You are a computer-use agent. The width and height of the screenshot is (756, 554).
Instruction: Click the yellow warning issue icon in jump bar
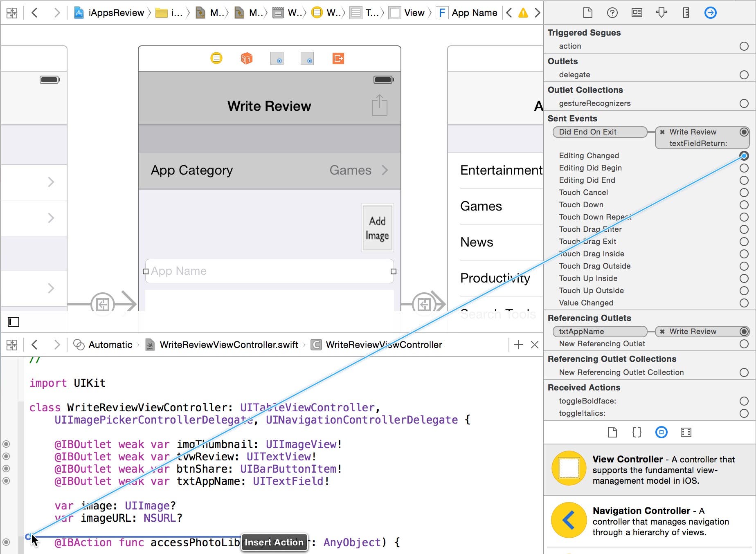coord(523,13)
